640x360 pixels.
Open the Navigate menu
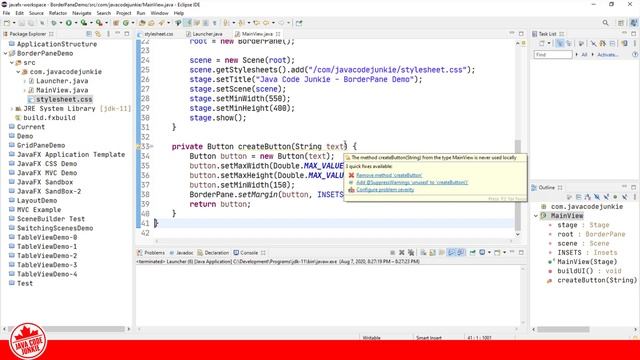click(x=82, y=13)
